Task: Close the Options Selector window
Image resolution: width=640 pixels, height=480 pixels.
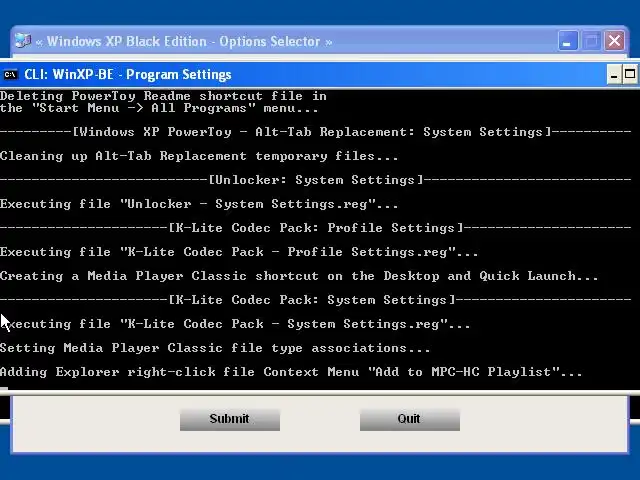Action: click(x=614, y=41)
